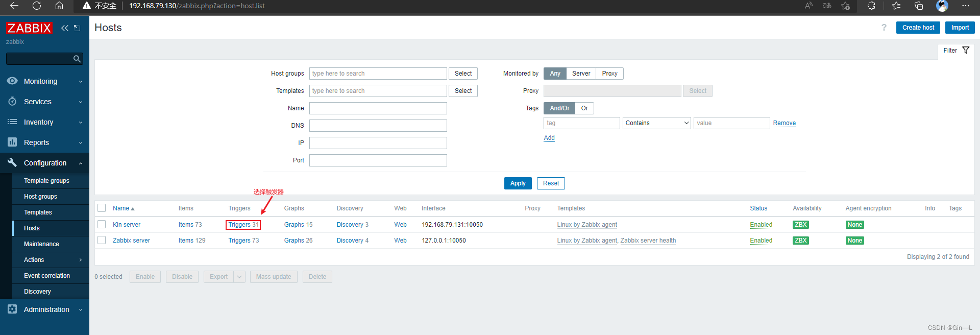
Task: Open Host groups menu item
Action: [x=51, y=197]
